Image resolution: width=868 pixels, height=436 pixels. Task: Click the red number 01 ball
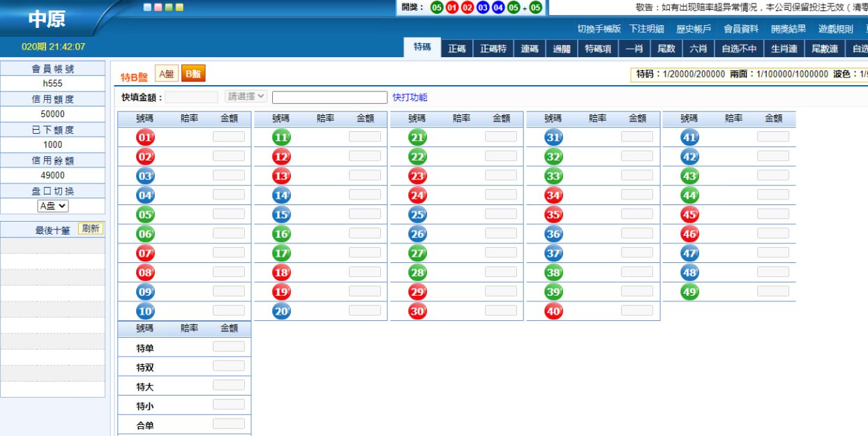[x=145, y=137]
